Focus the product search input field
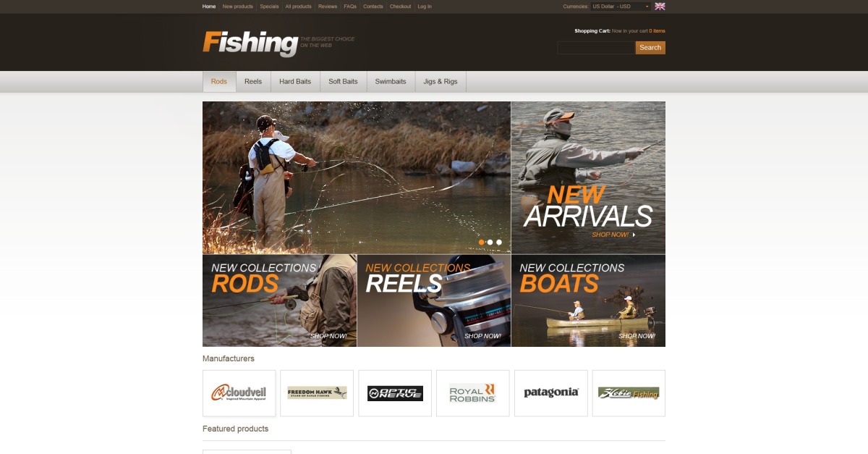The image size is (868, 454). [596, 48]
